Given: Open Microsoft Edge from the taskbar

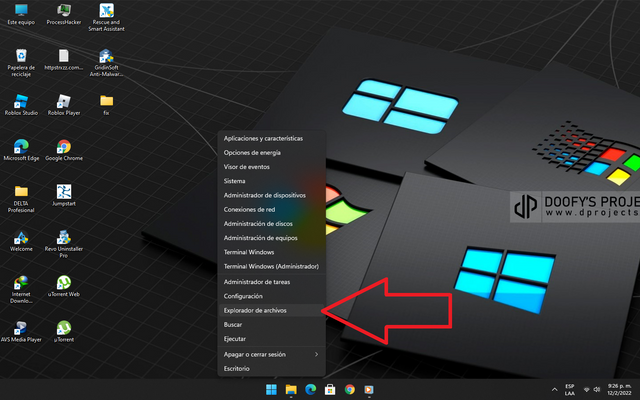Looking at the screenshot, I should click(x=311, y=390).
